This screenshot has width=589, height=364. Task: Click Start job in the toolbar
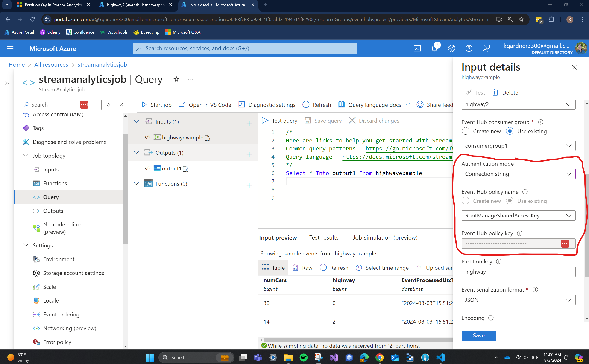pos(156,105)
